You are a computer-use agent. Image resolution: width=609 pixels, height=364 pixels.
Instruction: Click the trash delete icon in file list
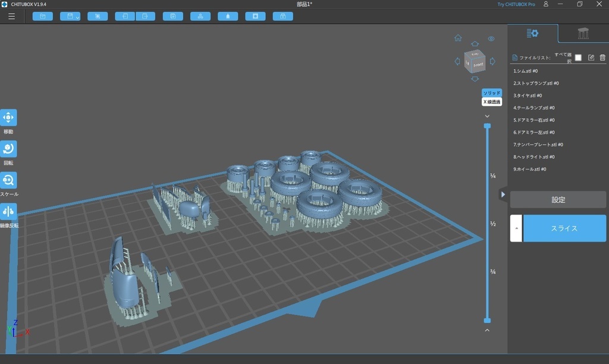click(x=602, y=58)
